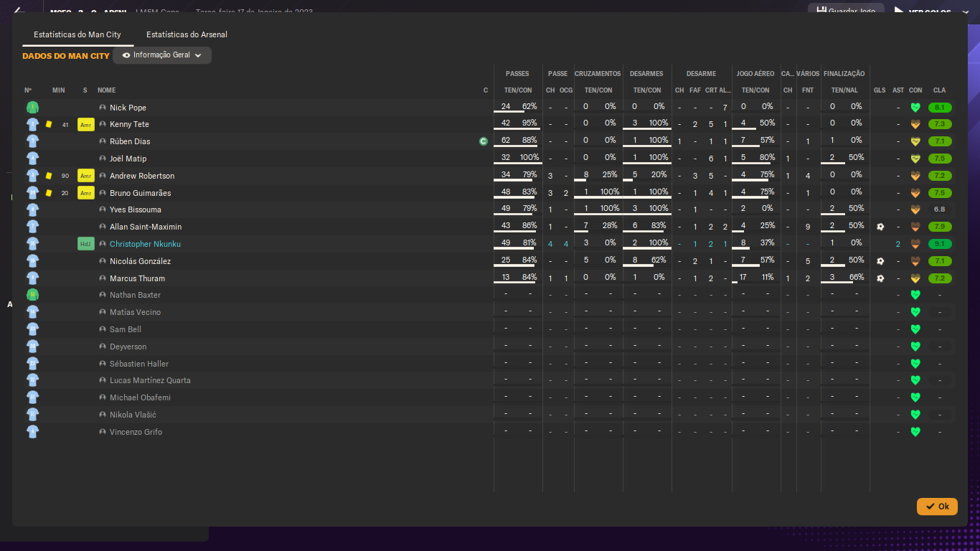Click Nick Pope's 8.1 rating badge
This screenshot has height=551, width=980.
click(940, 108)
